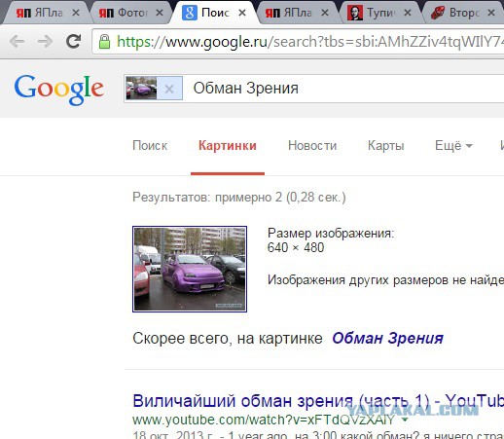Open the Карты results category
This screenshot has height=439, width=504.
(386, 146)
